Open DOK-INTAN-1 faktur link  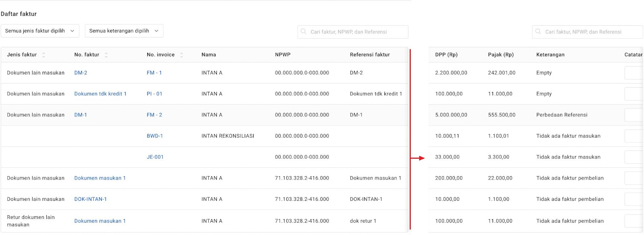(91, 199)
